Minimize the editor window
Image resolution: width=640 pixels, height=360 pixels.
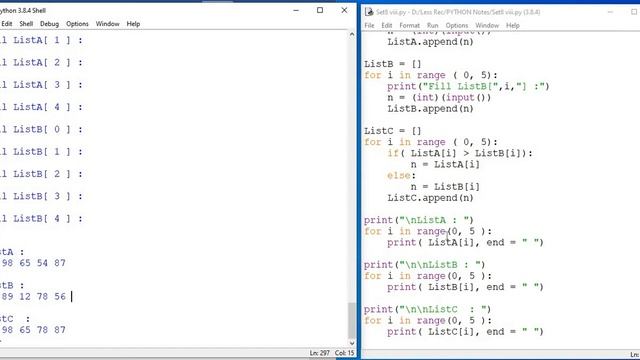pos(610,12)
